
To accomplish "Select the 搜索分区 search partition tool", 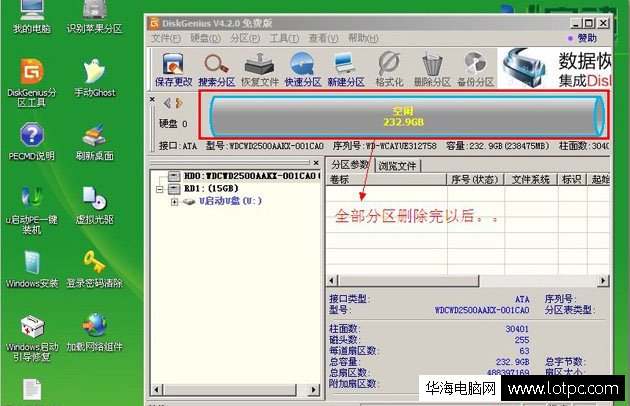I will (217, 70).
